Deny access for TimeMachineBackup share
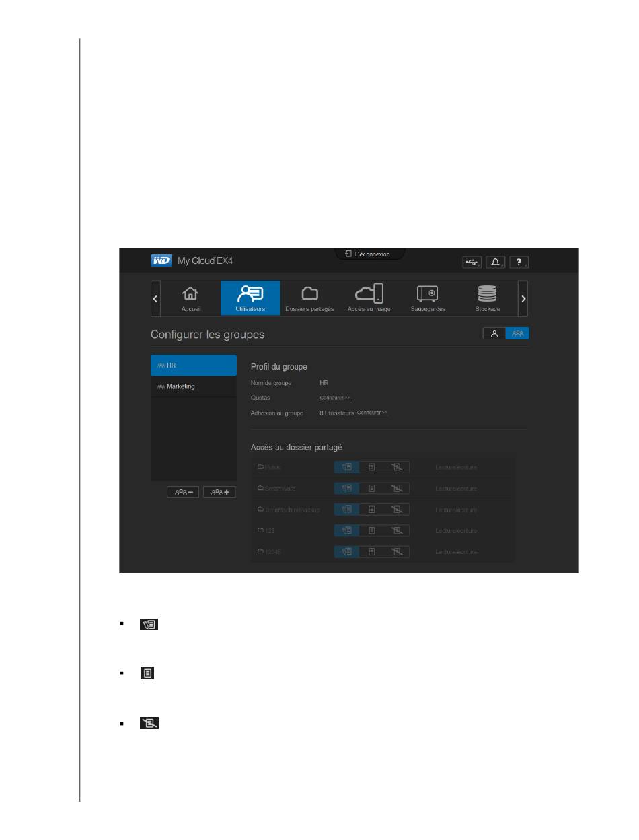This screenshot has height=840, width=639. point(397,510)
